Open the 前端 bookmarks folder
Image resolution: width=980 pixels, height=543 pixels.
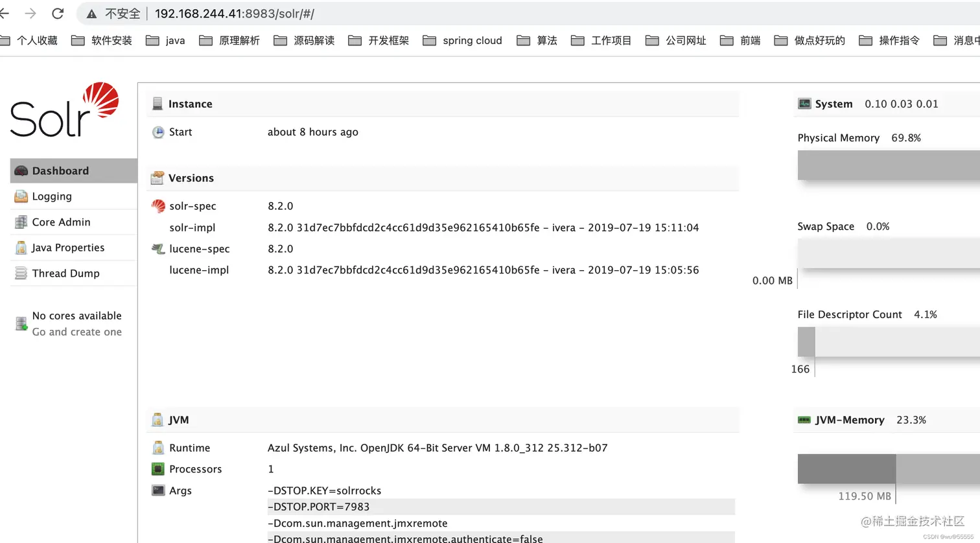click(740, 40)
